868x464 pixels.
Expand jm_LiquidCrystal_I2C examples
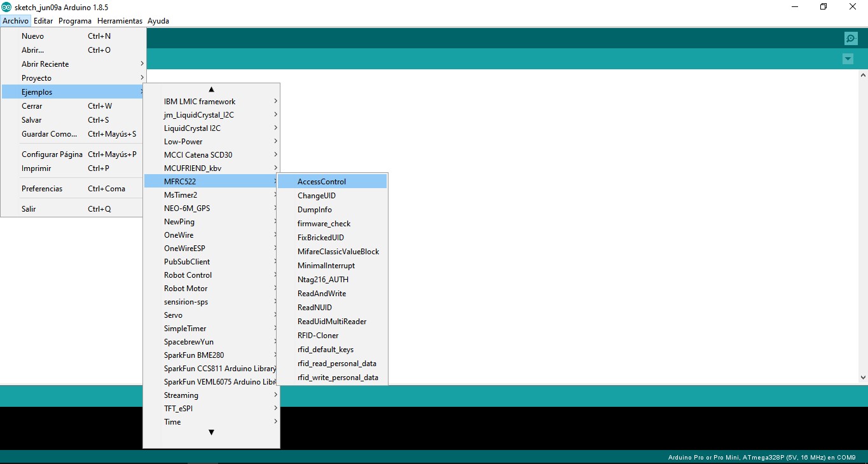pyautogui.click(x=211, y=115)
